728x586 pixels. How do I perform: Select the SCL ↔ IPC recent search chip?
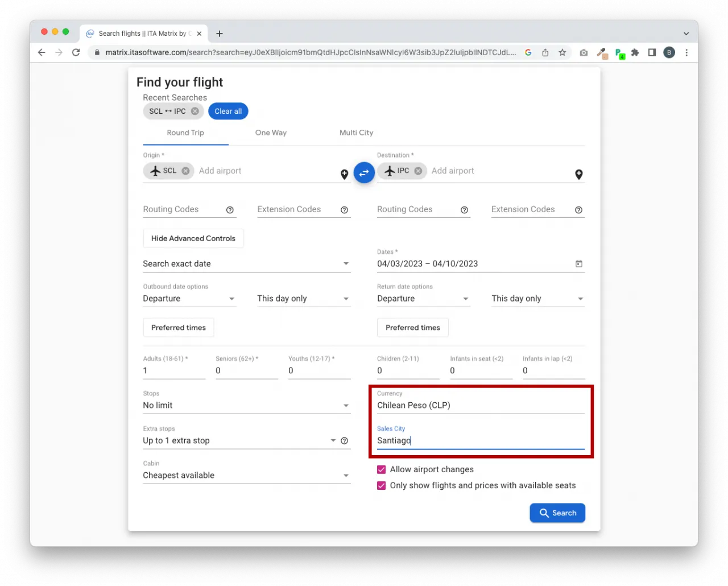tap(167, 112)
